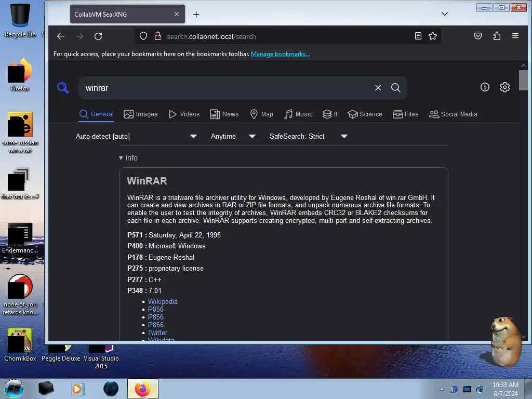Click the proprietary license P275 value
The height and width of the screenshot is (399, 532).
click(x=176, y=269)
